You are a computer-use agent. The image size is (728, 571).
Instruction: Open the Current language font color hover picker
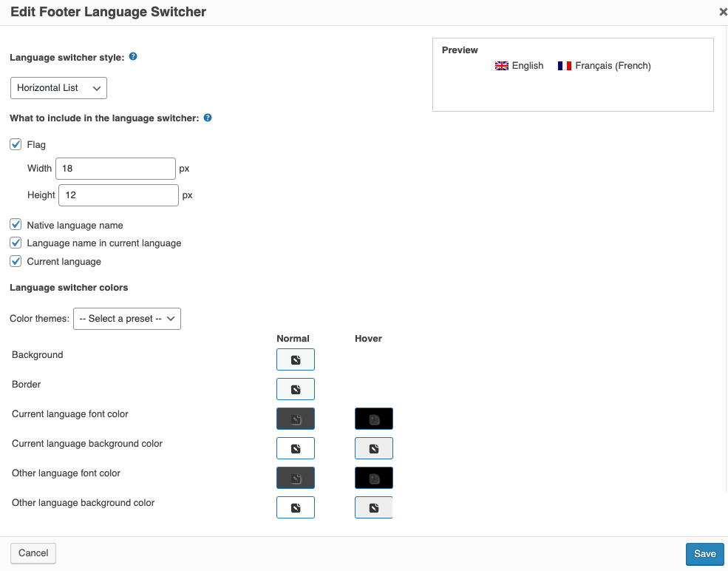(373, 418)
